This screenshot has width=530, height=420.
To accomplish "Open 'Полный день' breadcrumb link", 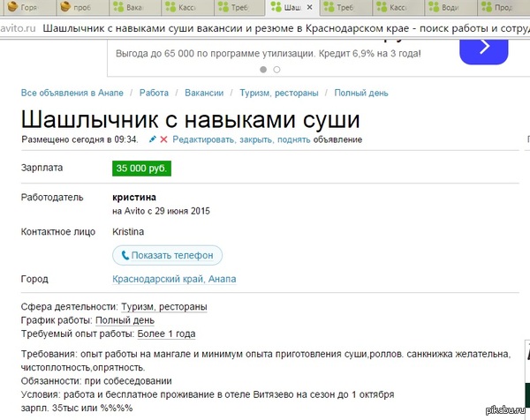I will coord(361,93).
